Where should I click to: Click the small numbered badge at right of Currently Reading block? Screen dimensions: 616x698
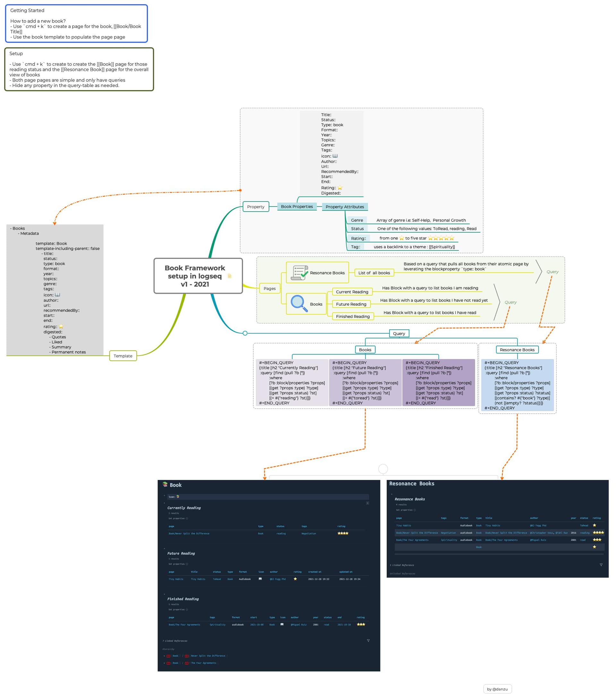[x=368, y=503]
